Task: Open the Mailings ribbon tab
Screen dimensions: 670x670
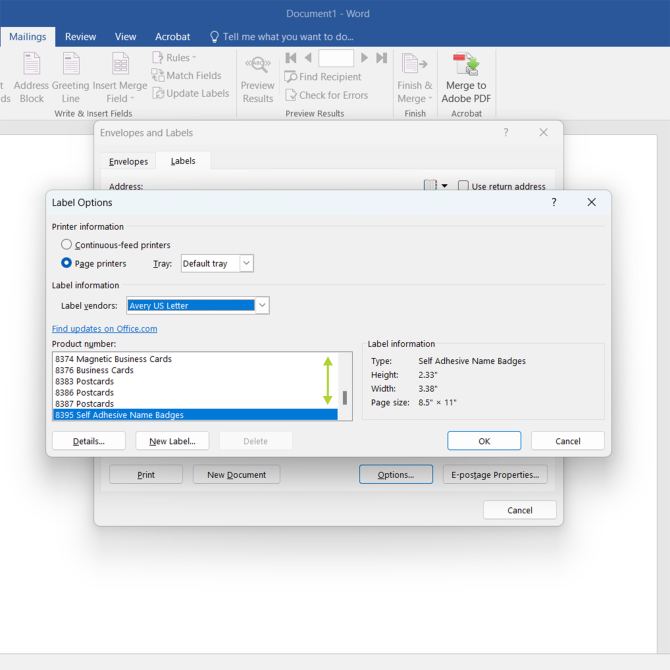Action: [x=28, y=37]
